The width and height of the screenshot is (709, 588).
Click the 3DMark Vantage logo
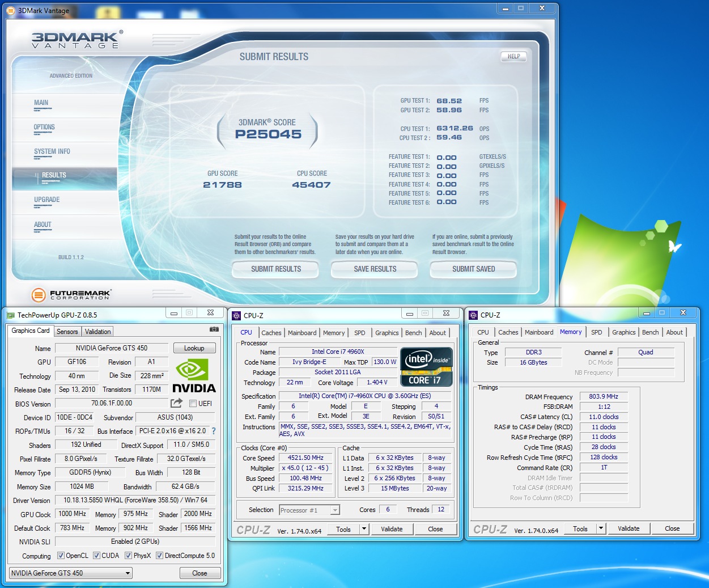[77, 39]
